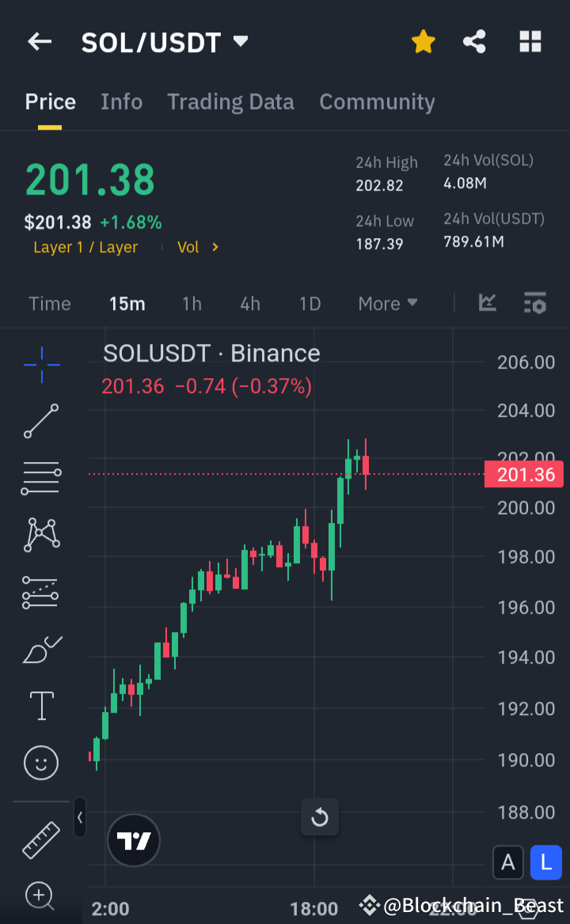Select the measure ruler tool

[40, 840]
